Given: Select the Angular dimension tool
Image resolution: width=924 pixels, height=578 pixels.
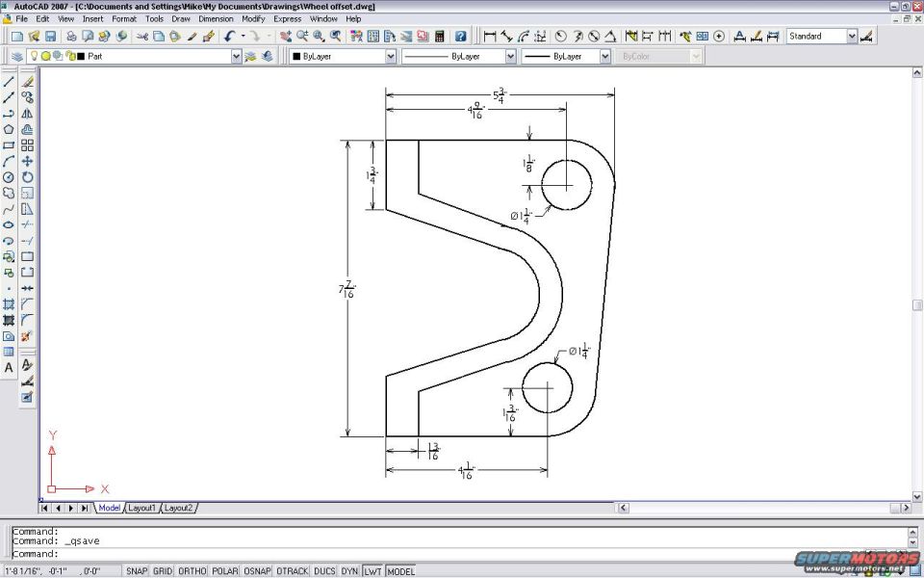Looking at the screenshot, I should [610, 36].
